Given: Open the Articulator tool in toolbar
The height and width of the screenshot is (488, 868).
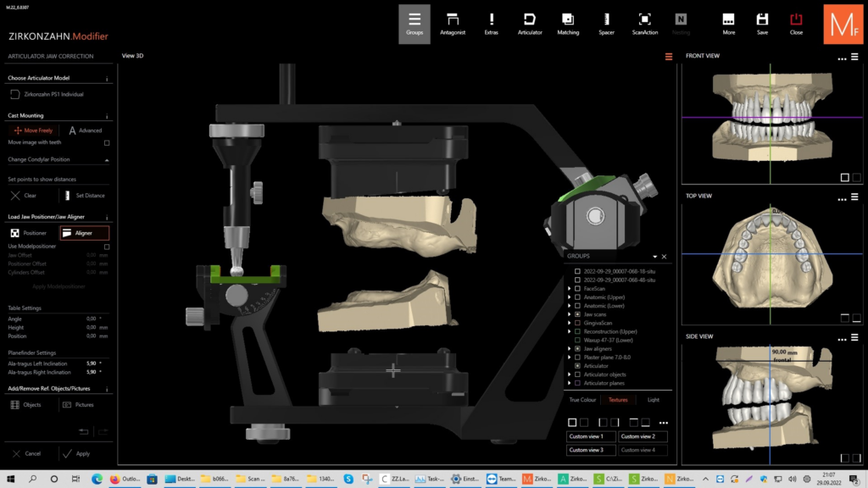Looking at the screenshot, I should pos(530,25).
